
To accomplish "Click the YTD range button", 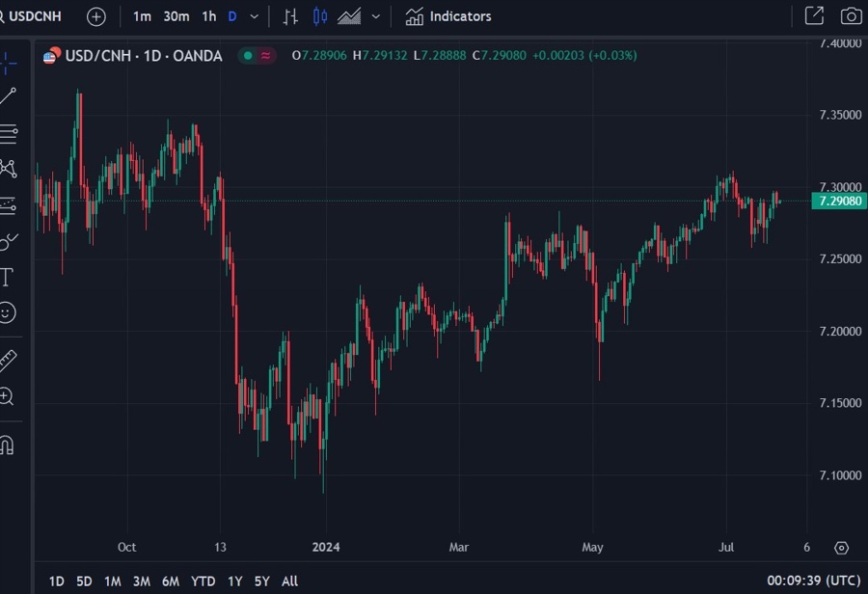I will click(203, 581).
